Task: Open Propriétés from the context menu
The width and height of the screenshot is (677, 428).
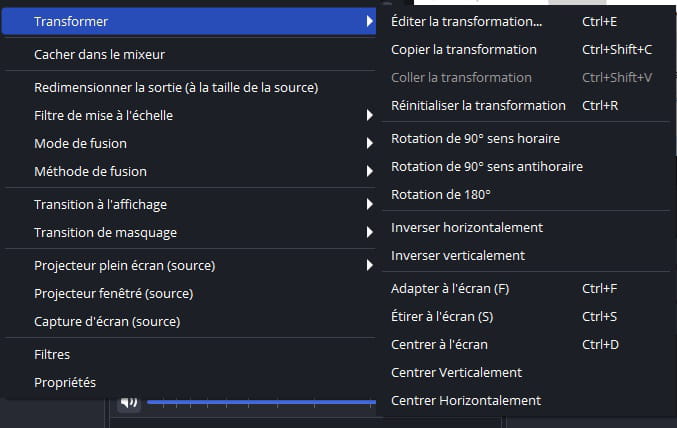Action: point(190,382)
